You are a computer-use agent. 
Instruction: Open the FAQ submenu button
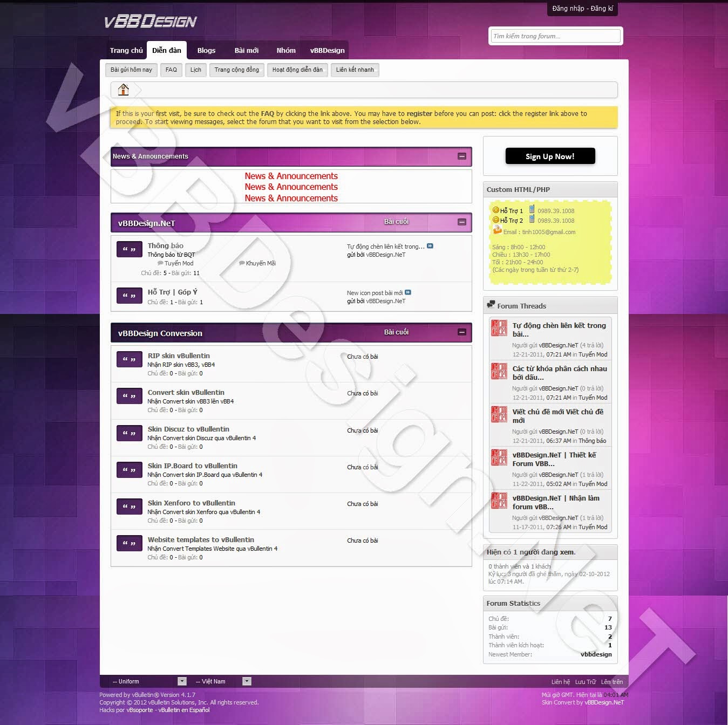click(x=171, y=70)
